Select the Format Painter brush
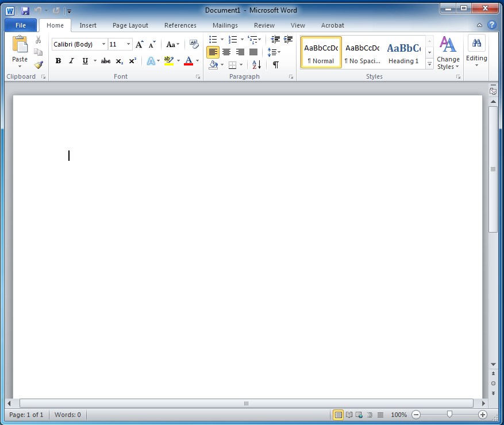This screenshot has width=504, height=425. point(39,65)
